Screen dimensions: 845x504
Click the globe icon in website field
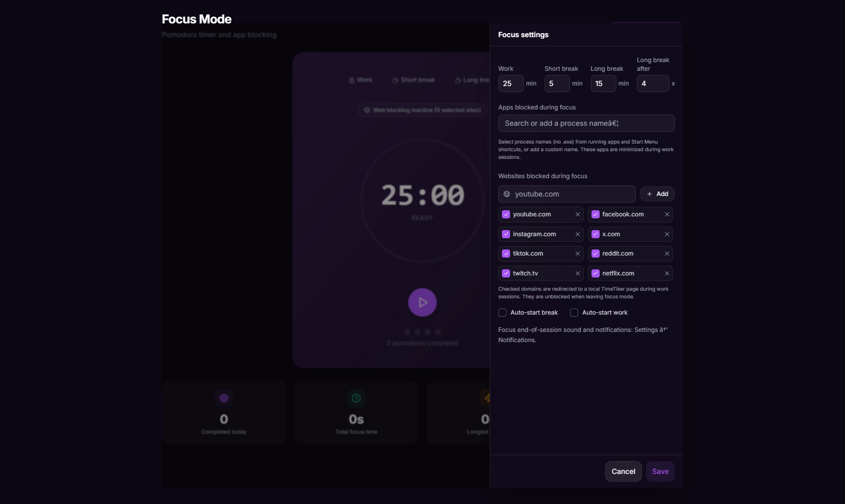click(x=507, y=194)
